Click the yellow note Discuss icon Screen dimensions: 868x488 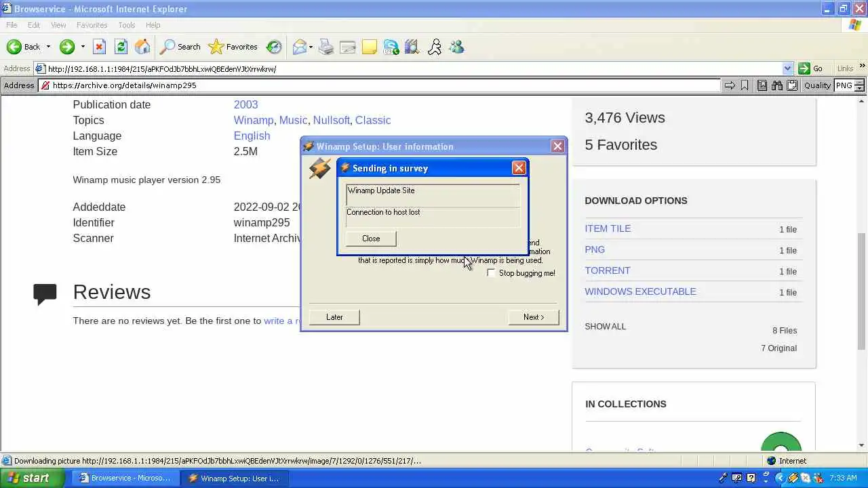point(370,47)
